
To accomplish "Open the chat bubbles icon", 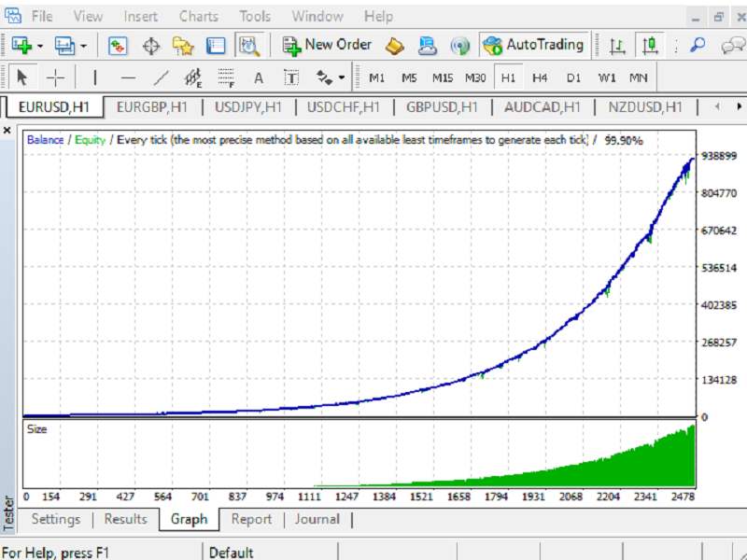I will 733,46.
